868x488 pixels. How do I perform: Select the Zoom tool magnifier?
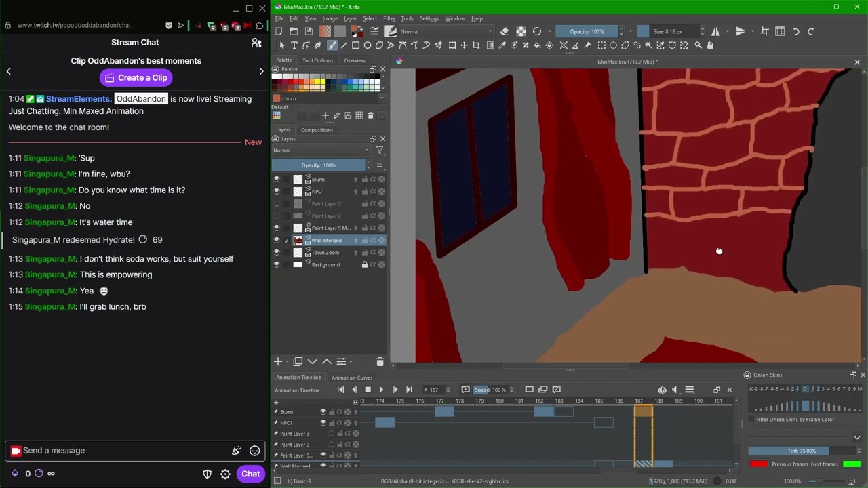click(698, 45)
